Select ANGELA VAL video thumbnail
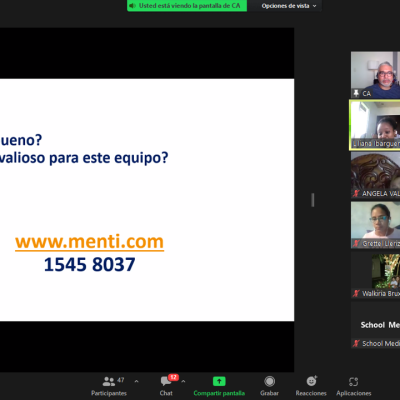 (375, 175)
